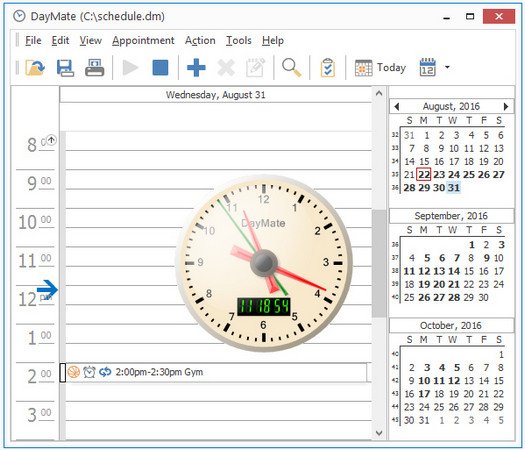Click week number 39 in the September calendar
525x450 pixels.
395,284
